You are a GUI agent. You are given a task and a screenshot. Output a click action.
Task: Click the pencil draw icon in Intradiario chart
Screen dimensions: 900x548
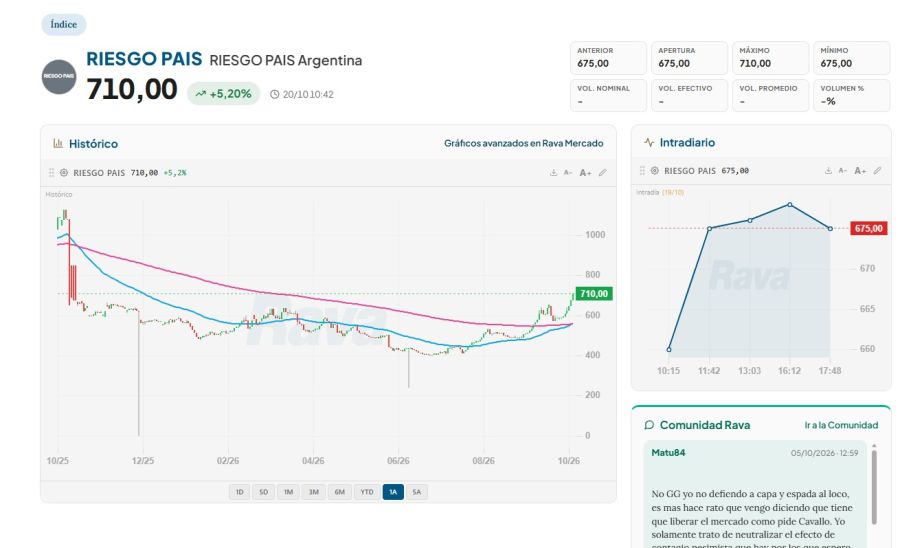[877, 170]
